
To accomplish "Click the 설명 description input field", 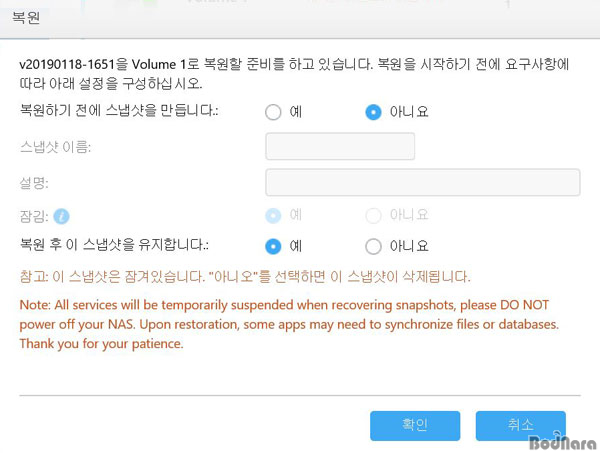I will pyautogui.click(x=422, y=183).
